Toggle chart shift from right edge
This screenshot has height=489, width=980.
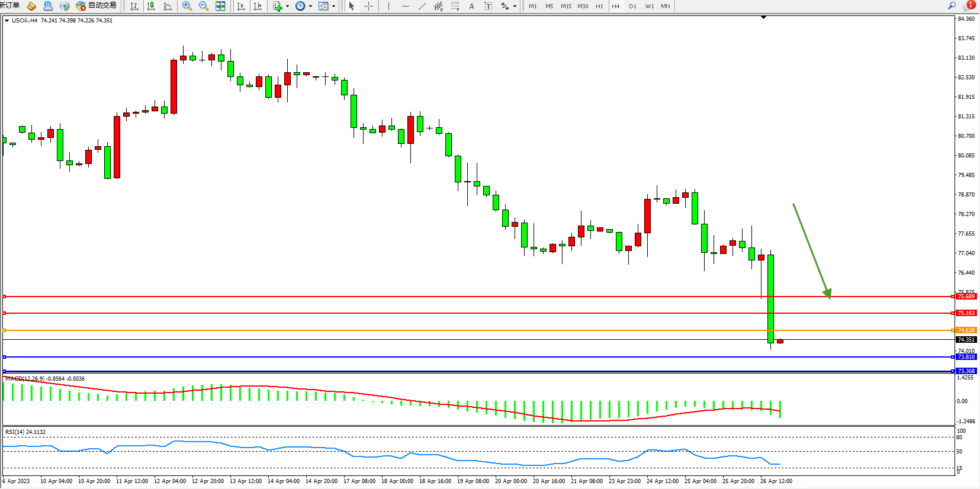tap(258, 6)
